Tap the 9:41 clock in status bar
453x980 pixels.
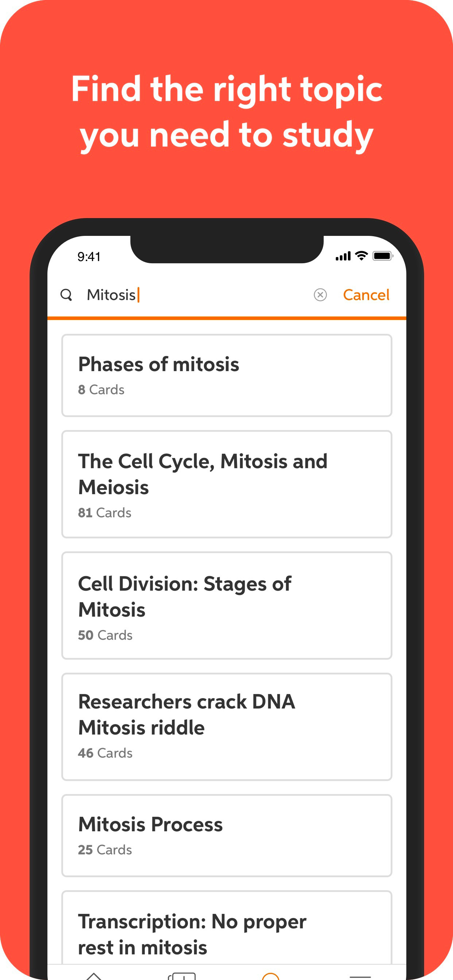pos(89,257)
